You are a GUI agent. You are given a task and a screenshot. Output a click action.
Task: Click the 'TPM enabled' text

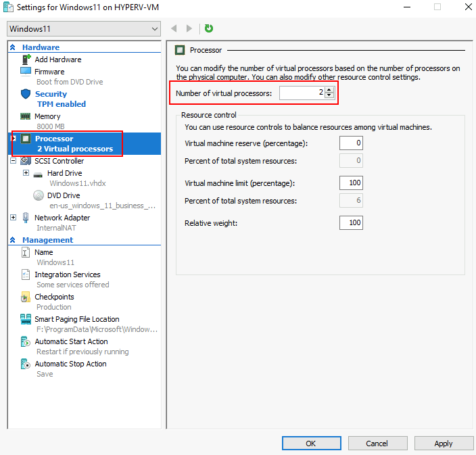[x=62, y=104]
